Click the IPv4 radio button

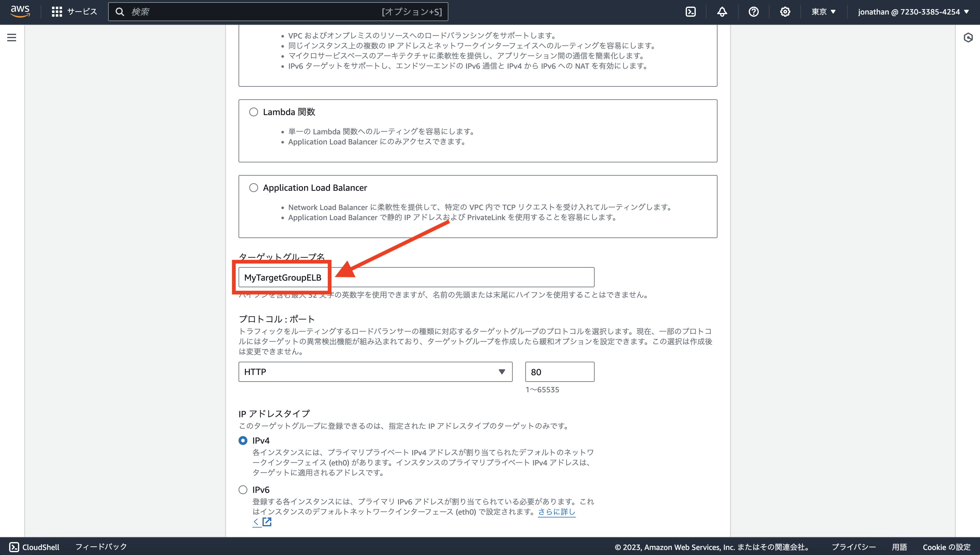(243, 440)
